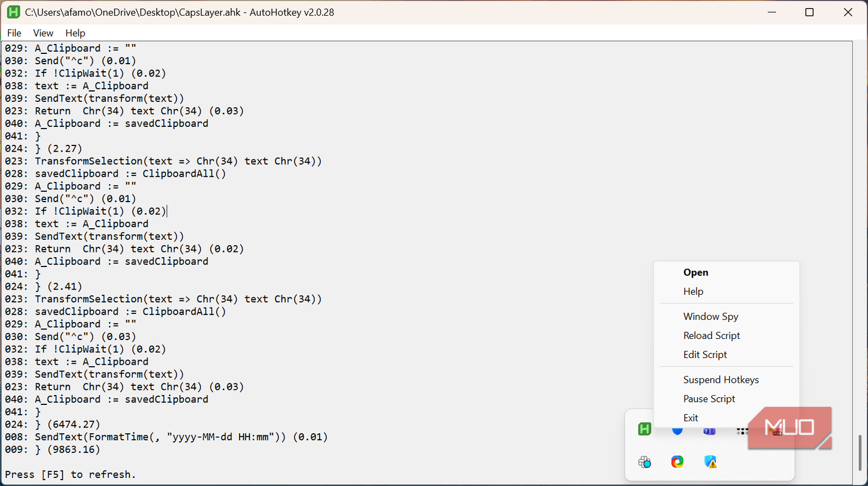Open the File menu
Image resolution: width=868 pixels, height=486 pixels.
click(14, 33)
